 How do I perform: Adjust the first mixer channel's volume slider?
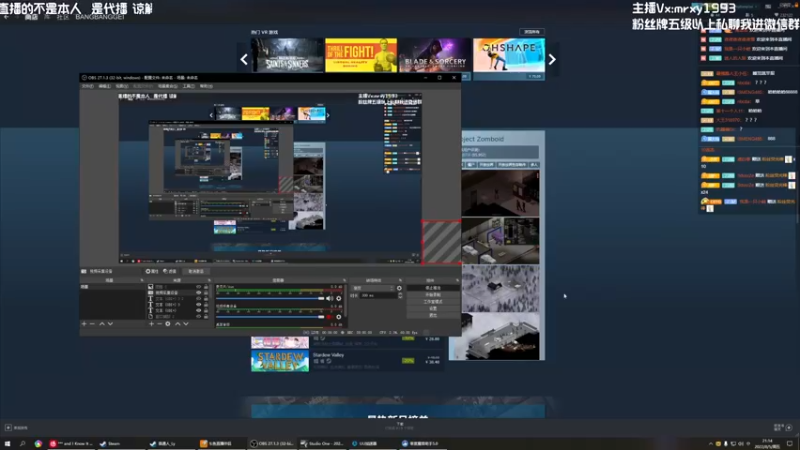click(270, 298)
